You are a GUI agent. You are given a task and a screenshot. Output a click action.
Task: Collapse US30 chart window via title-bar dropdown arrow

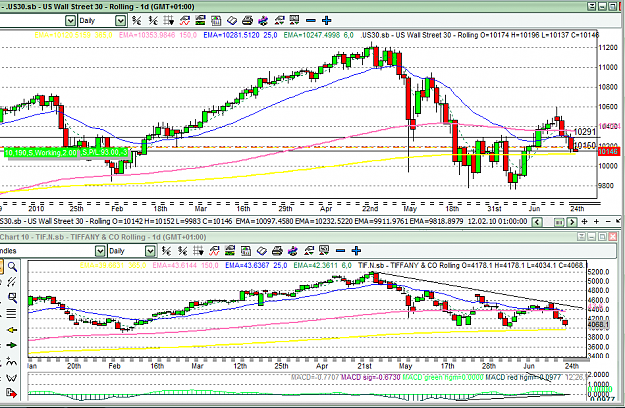coord(592,6)
